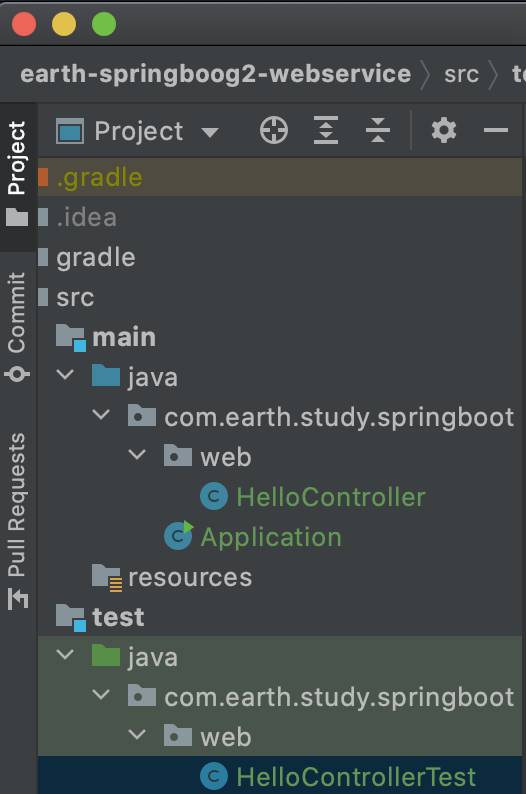Click the Collapse All icon in Project toolbar

click(x=378, y=131)
